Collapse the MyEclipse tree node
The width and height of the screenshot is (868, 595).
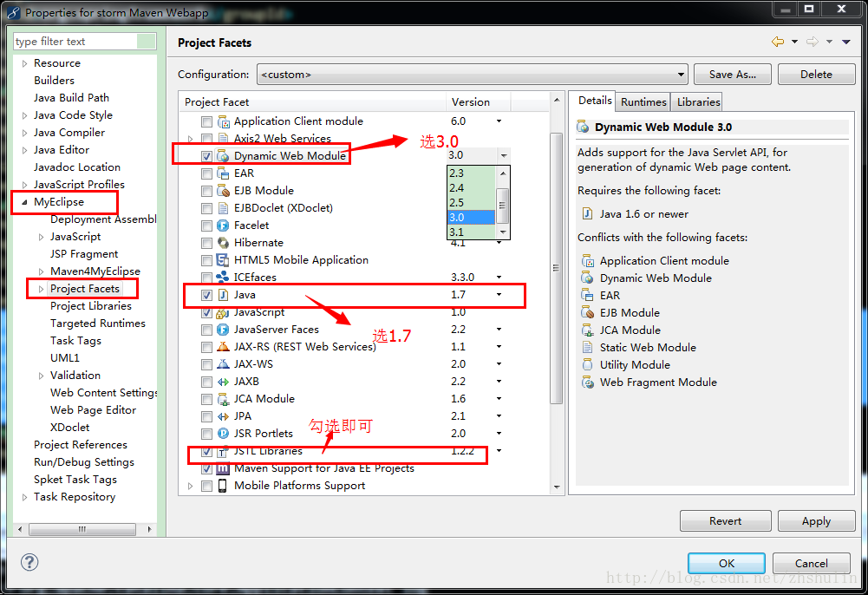(24, 202)
